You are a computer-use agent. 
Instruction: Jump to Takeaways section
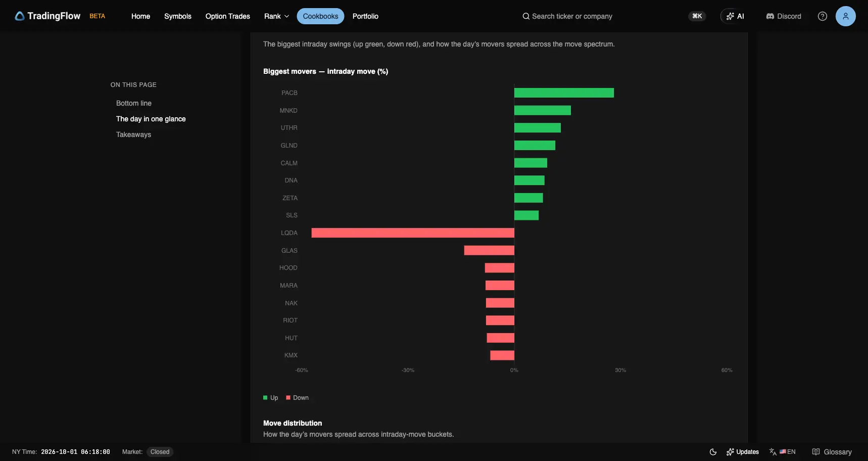[133, 134]
